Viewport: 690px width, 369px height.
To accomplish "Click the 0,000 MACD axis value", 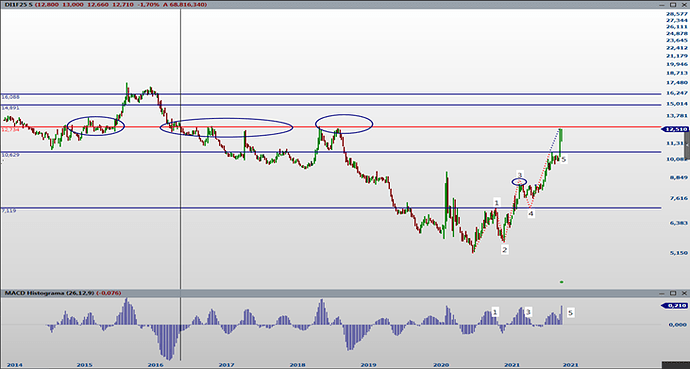I will click(678, 324).
